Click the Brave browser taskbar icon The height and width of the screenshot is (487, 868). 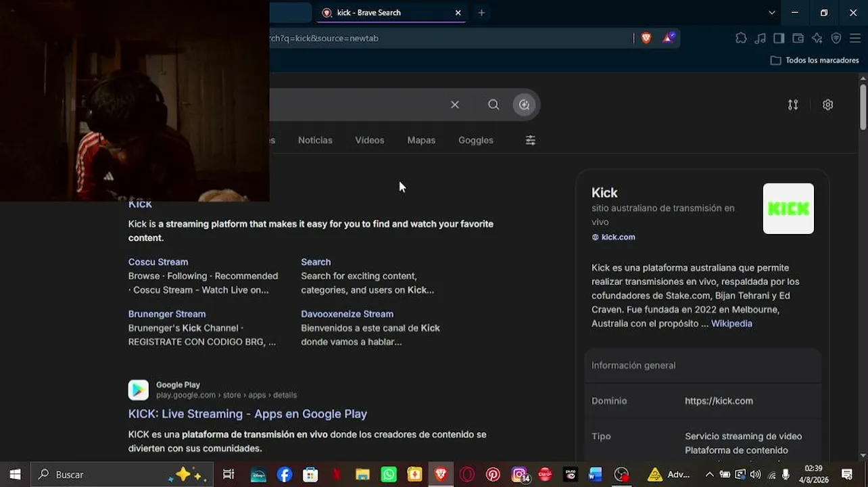click(441, 475)
